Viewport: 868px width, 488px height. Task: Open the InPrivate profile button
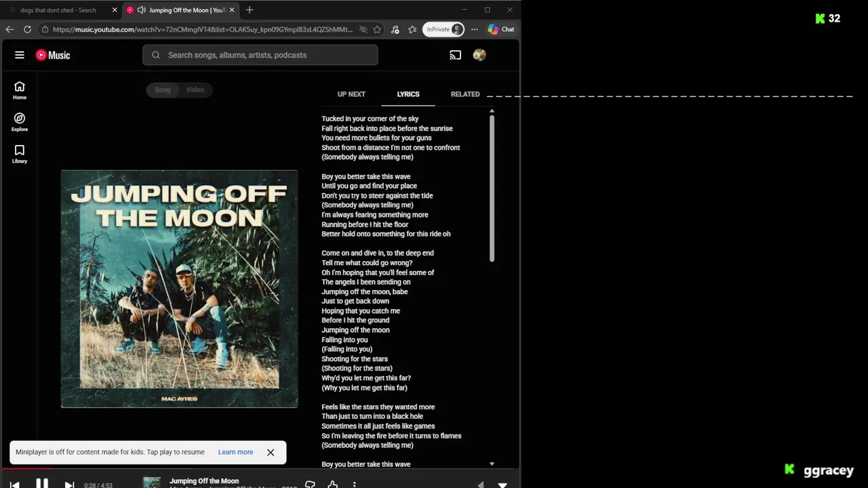click(x=443, y=29)
